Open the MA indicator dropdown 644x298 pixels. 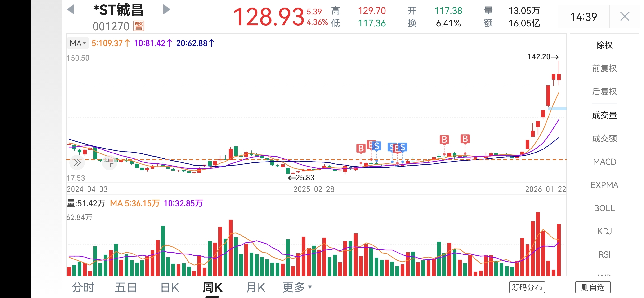[77, 43]
